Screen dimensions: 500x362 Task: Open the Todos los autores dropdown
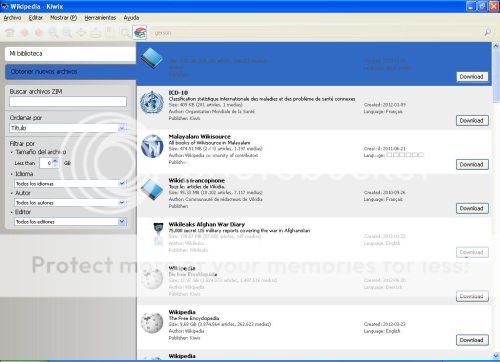point(70,203)
